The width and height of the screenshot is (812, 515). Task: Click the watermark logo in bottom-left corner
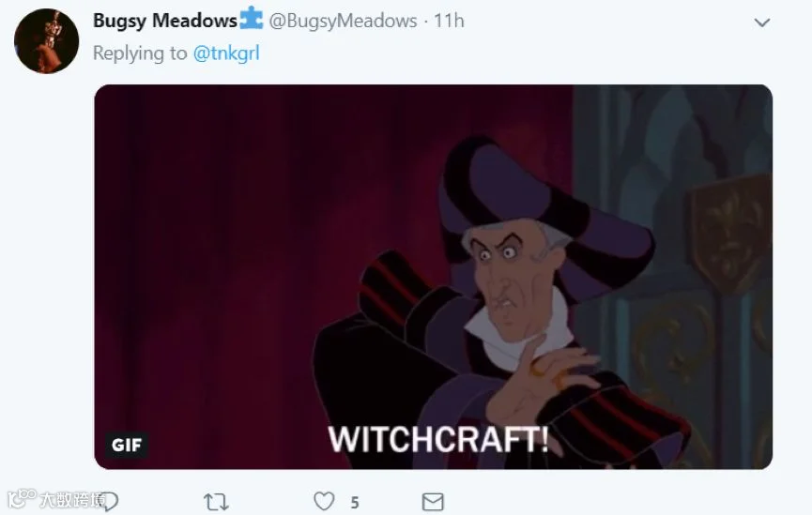(x=22, y=498)
